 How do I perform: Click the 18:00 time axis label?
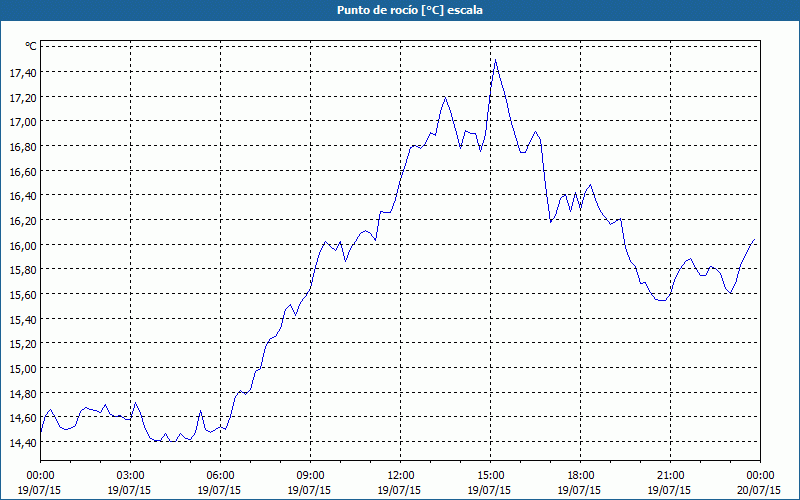pyautogui.click(x=580, y=476)
